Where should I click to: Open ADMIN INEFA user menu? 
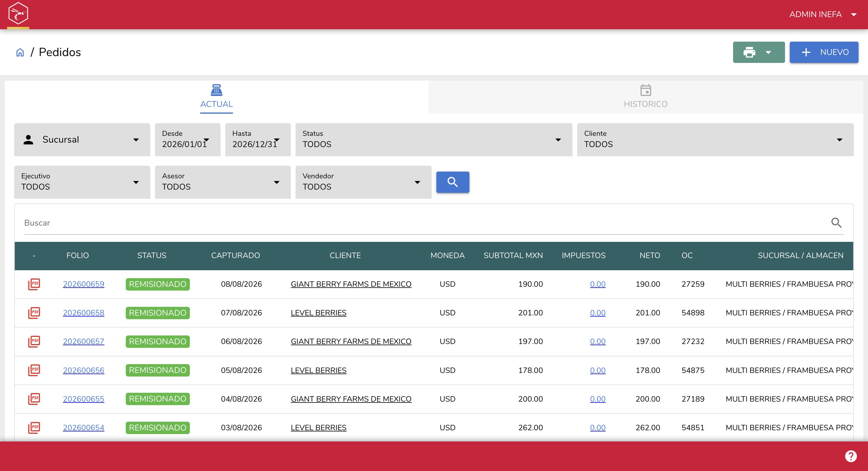[823, 14]
